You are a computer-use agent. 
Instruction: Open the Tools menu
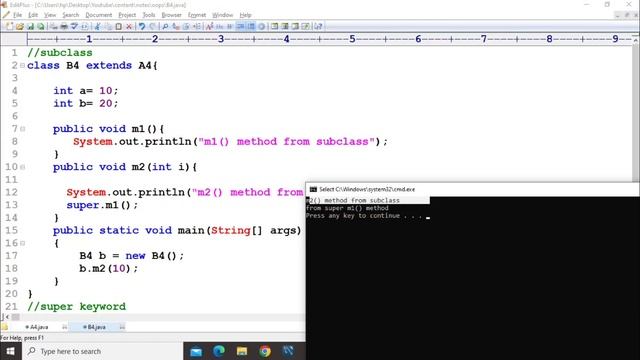tap(149, 15)
